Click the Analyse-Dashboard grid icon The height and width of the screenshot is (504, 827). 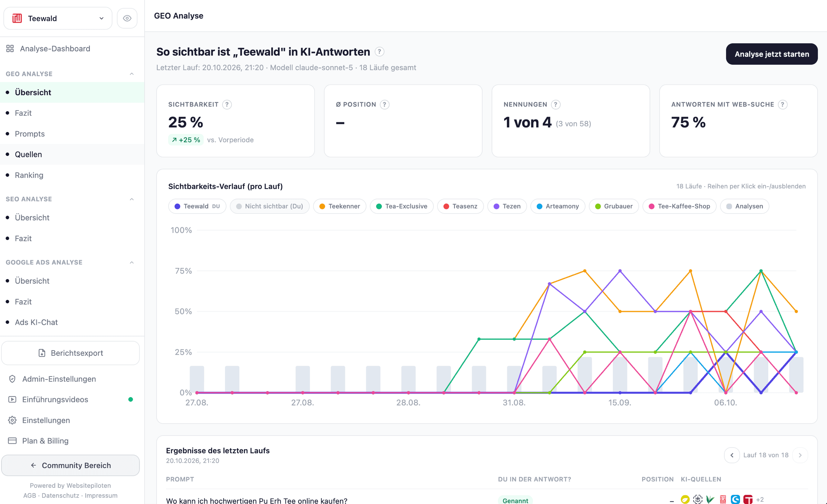click(10, 49)
